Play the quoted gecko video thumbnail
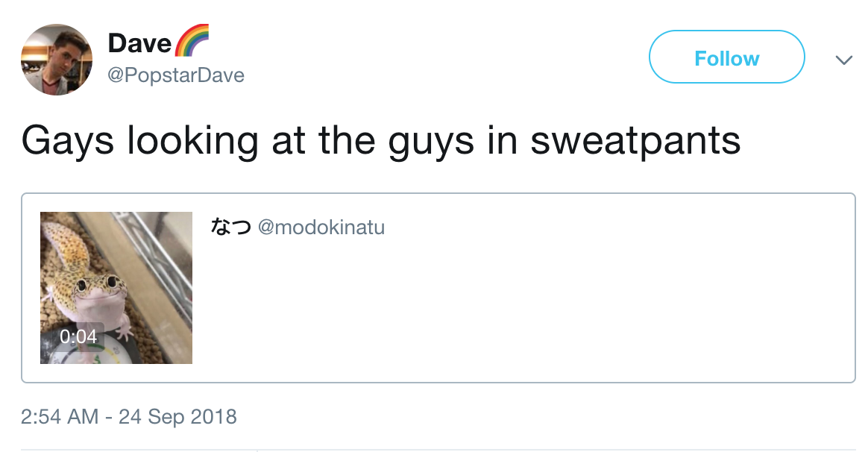This screenshot has height=452, width=868. click(x=116, y=288)
